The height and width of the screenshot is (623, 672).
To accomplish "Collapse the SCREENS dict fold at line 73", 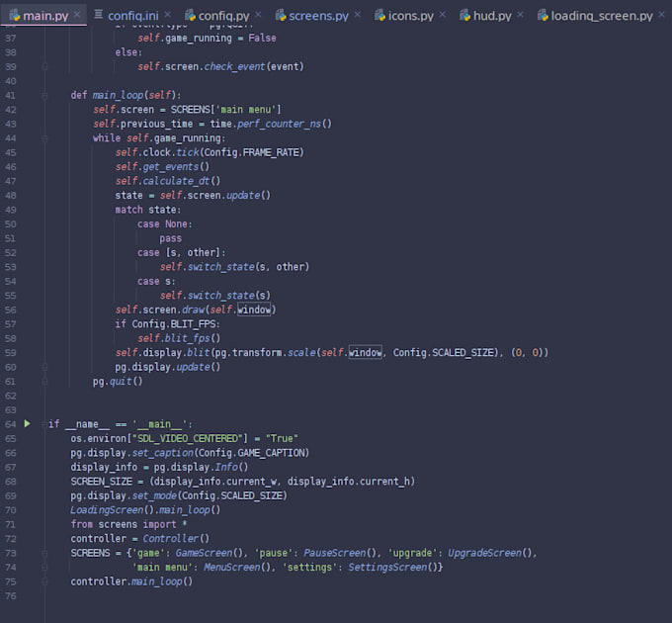I will (44, 554).
